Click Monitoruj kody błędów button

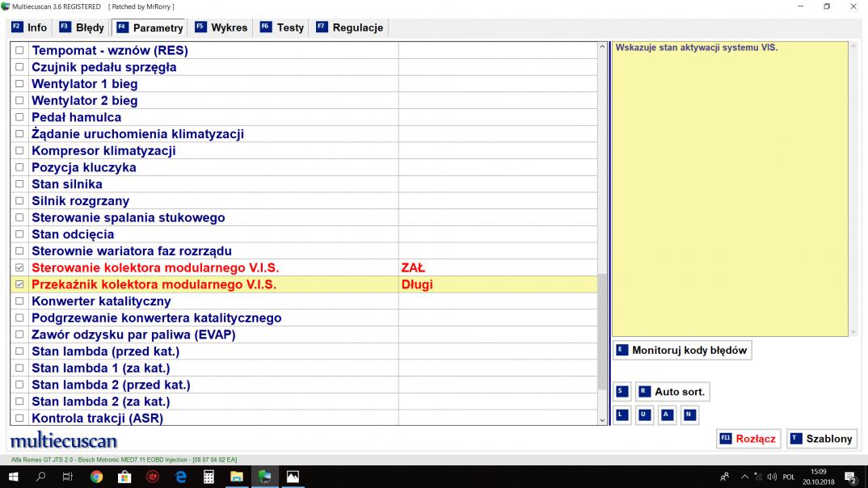681,351
